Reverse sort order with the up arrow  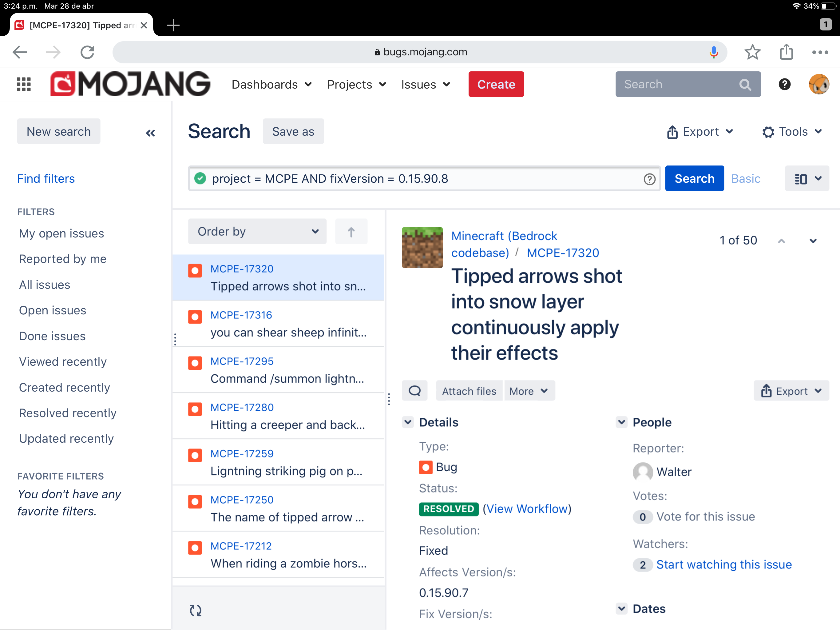pos(351,231)
